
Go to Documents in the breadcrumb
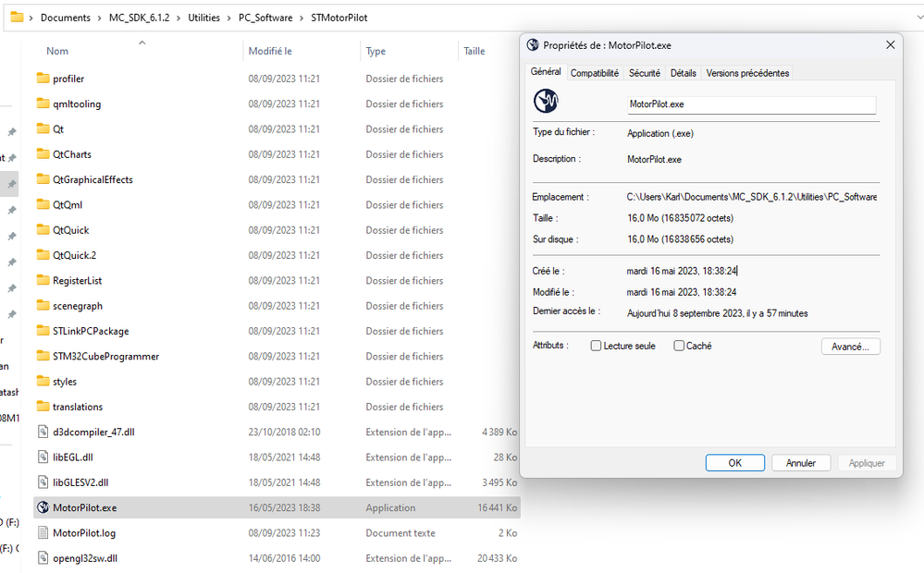click(x=66, y=18)
